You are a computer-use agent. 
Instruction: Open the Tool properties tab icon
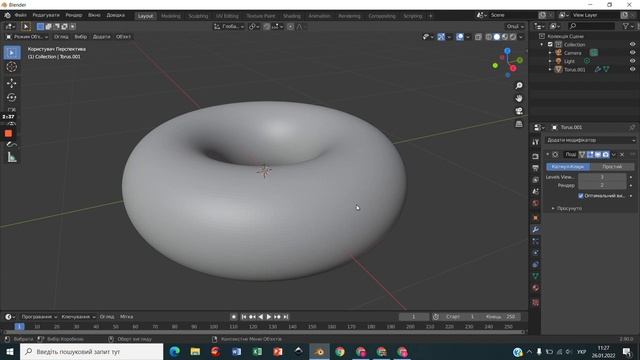(536, 142)
